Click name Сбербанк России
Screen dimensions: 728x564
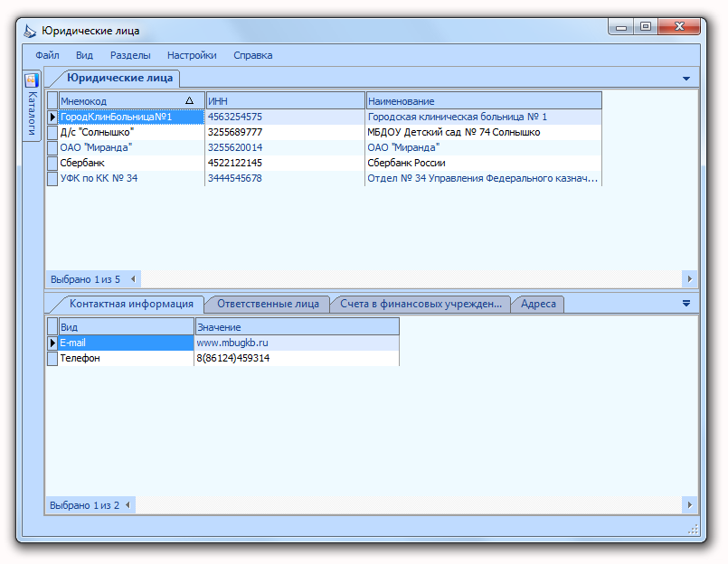pyautogui.click(x=406, y=163)
